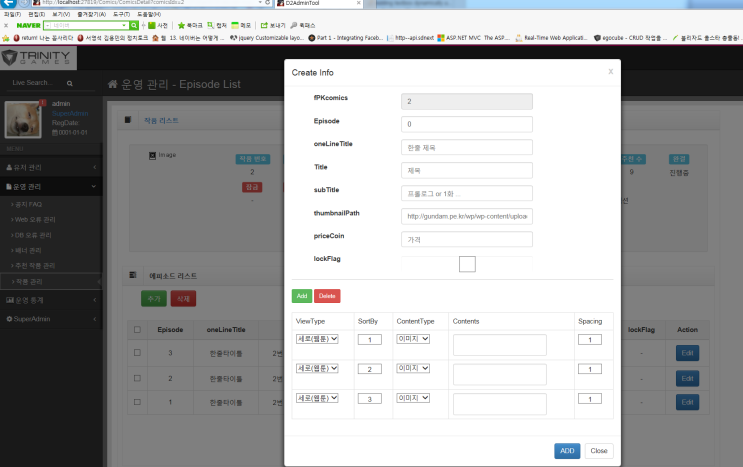This screenshot has height=467, width=743.
Task: Click the Live Search magnifier icon
Action: [70, 83]
